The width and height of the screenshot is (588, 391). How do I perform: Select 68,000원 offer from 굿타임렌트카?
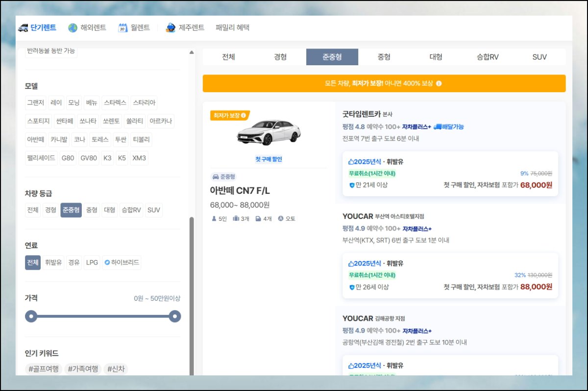[x=450, y=174]
